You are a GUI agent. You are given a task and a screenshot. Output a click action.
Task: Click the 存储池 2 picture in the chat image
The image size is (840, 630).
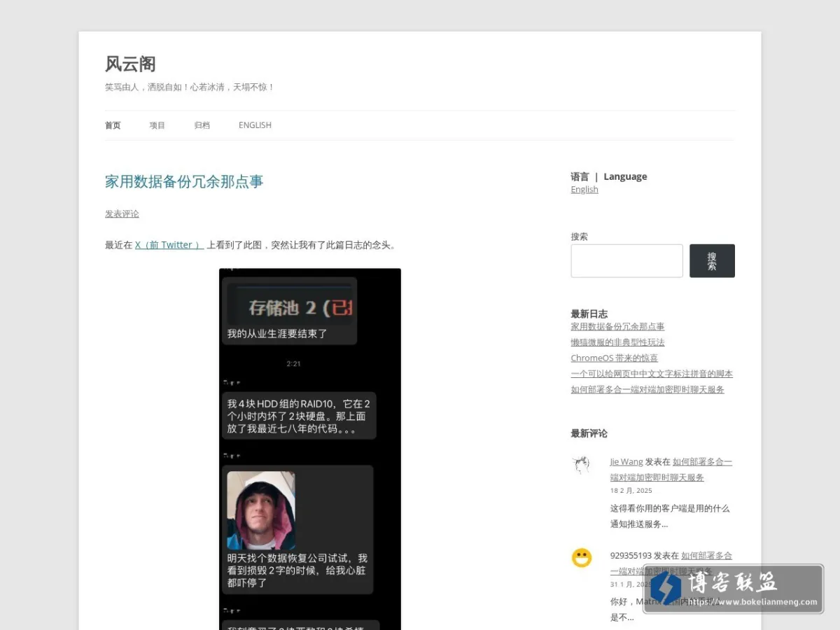click(290, 304)
